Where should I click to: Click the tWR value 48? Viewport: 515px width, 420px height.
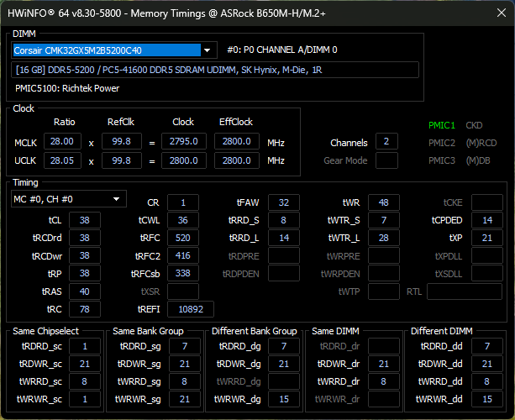pos(384,202)
